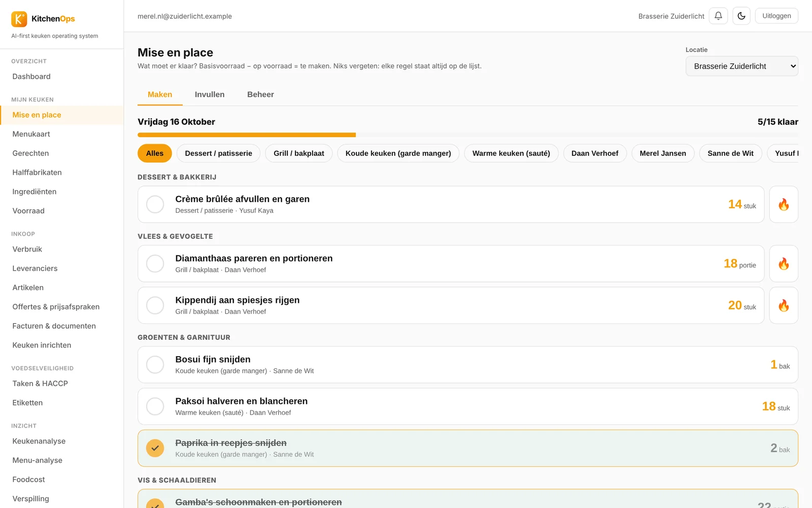Tick the Kippendij aan spiesjes rijgen circle
812x508 pixels.
pos(155,305)
